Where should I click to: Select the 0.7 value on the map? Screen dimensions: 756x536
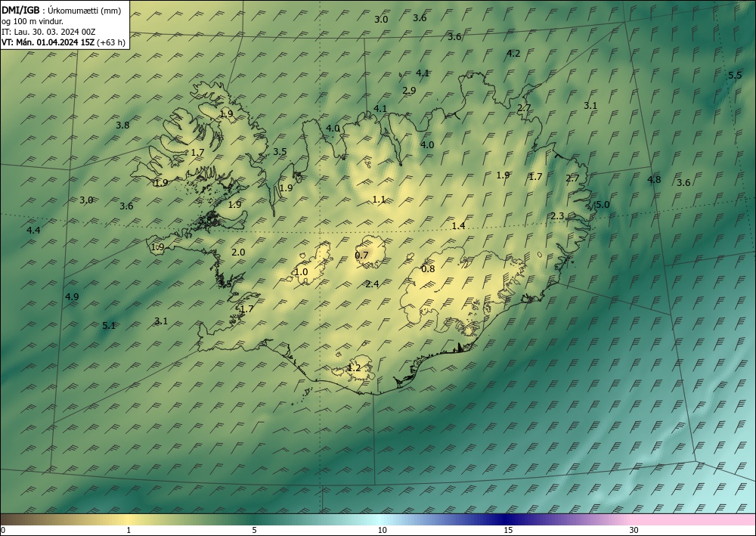point(361,256)
